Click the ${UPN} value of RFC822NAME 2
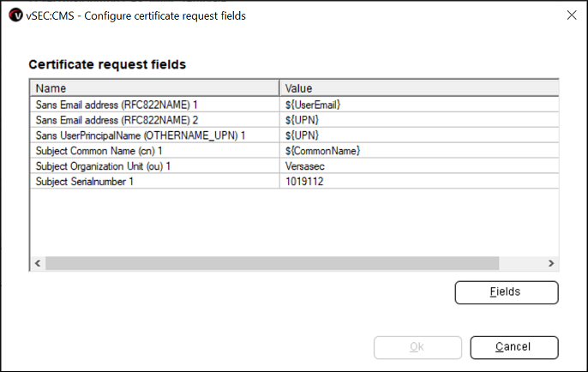Image resolution: width=588 pixels, height=372 pixels. 419,120
